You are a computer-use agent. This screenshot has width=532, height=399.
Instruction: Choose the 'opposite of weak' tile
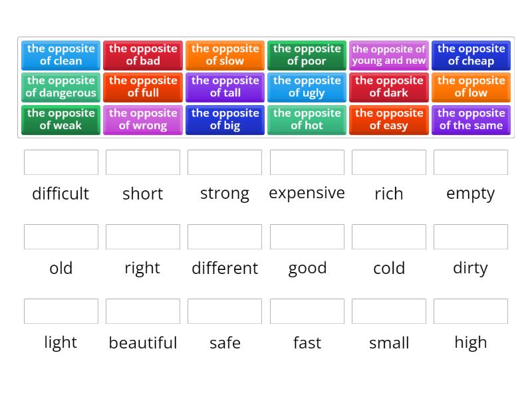pos(61,120)
